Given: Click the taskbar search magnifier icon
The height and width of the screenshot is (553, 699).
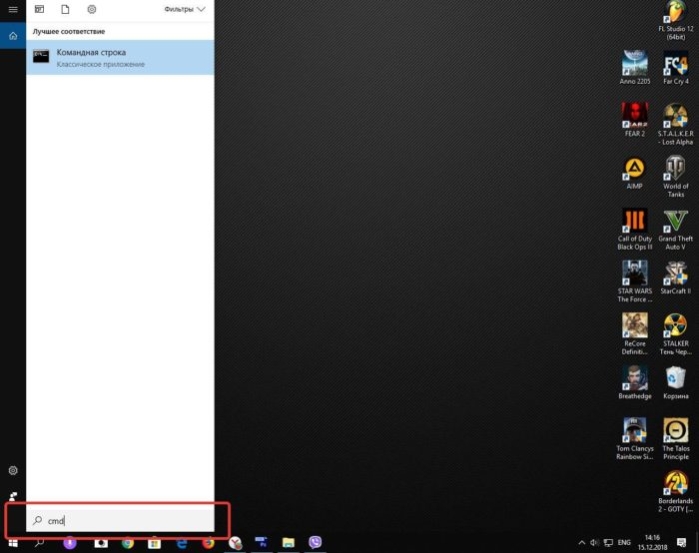Looking at the screenshot, I should pos(39,543).
